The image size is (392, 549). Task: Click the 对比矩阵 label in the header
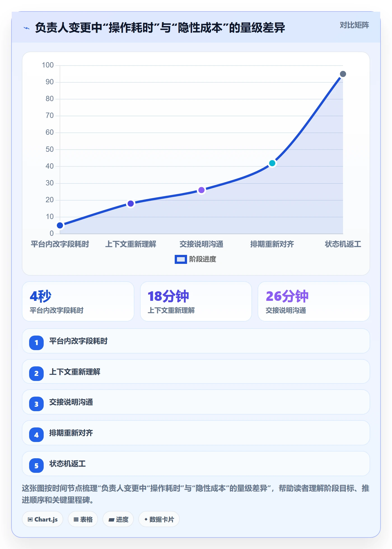[354, 25]
